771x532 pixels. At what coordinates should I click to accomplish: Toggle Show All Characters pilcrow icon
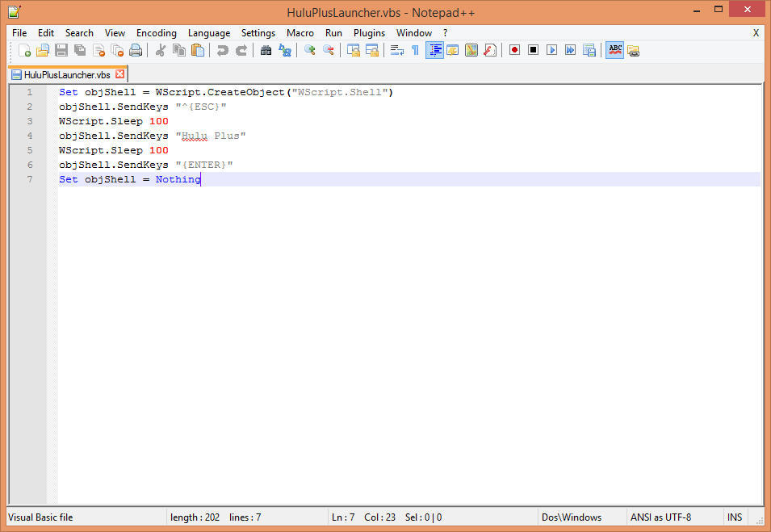pyautogui.click(x=416, y=50)
